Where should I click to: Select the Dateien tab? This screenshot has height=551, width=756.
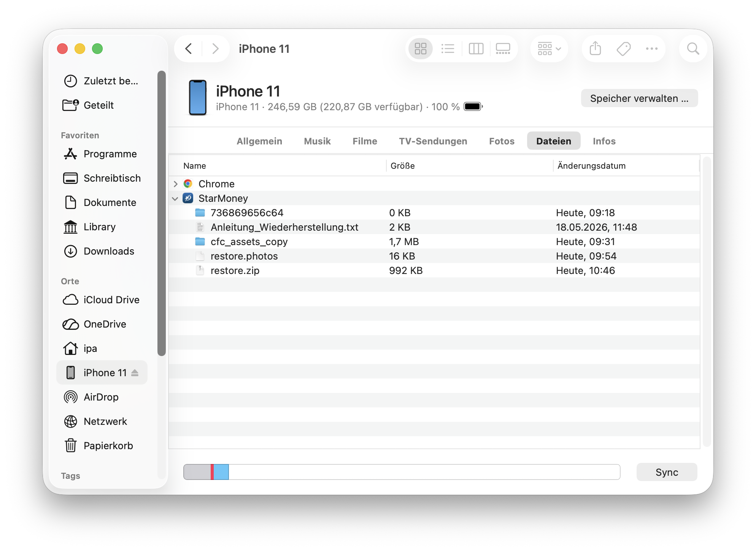tap(554, 141)
